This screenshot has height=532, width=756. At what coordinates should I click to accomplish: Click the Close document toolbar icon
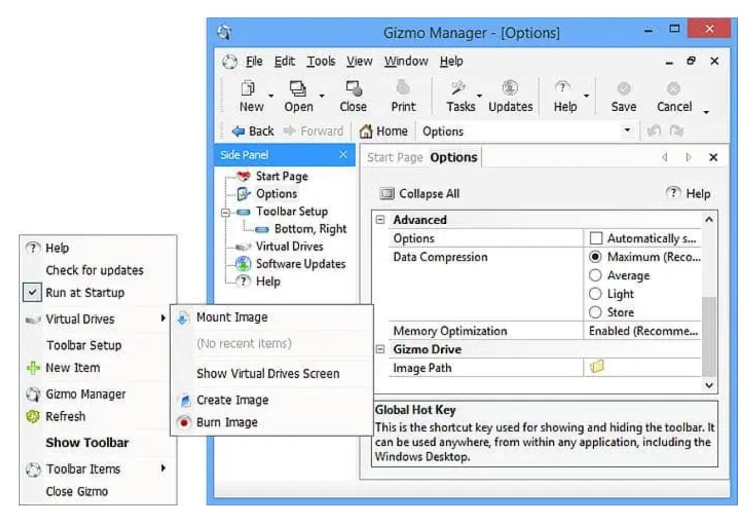[x=354, y=88]
